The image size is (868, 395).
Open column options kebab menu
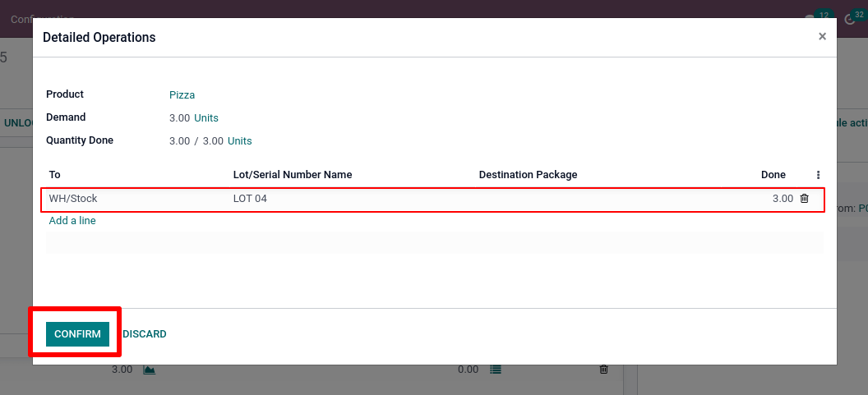coord(818,175)
